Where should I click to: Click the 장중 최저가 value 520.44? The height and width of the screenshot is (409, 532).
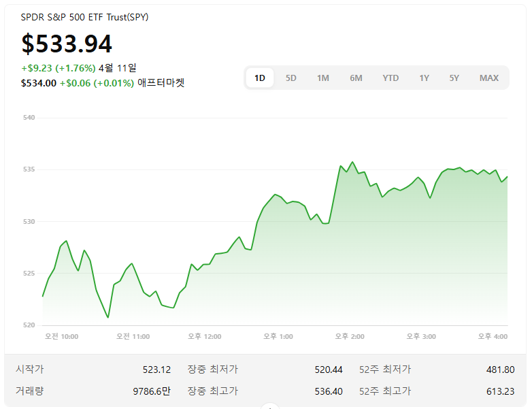[329, 370]
